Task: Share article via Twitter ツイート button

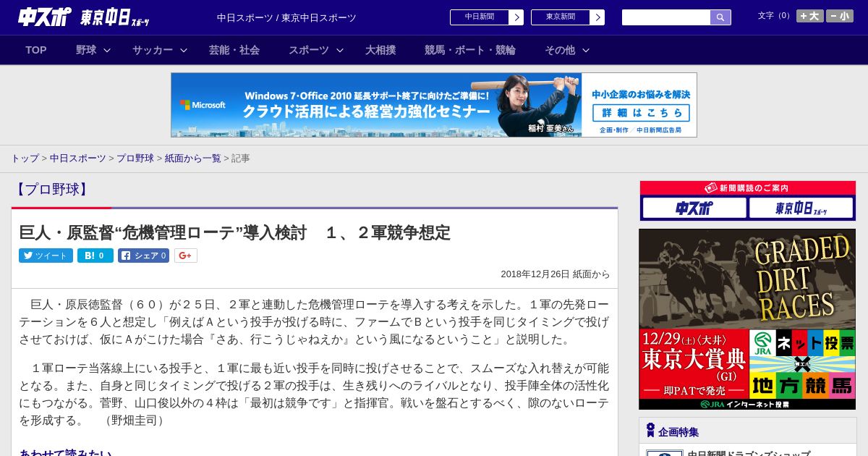Action: tap(46, 256)
